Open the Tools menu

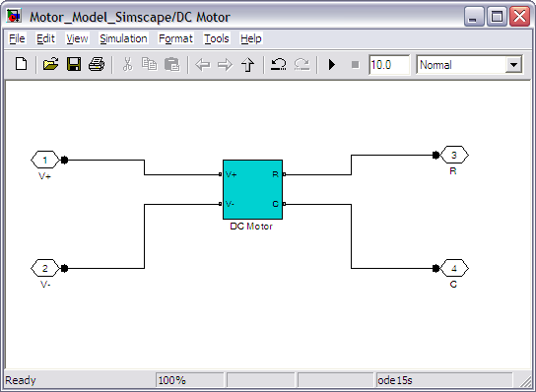click(x=217, y=38)
